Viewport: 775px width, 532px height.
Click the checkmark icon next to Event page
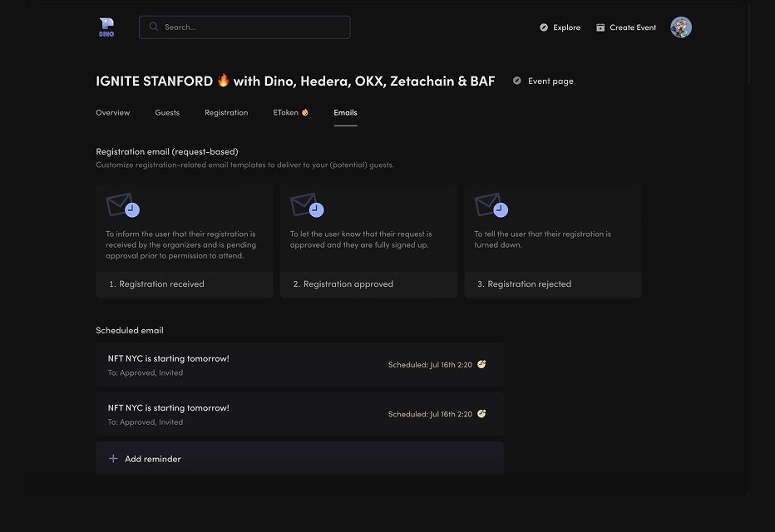[517, 81]
